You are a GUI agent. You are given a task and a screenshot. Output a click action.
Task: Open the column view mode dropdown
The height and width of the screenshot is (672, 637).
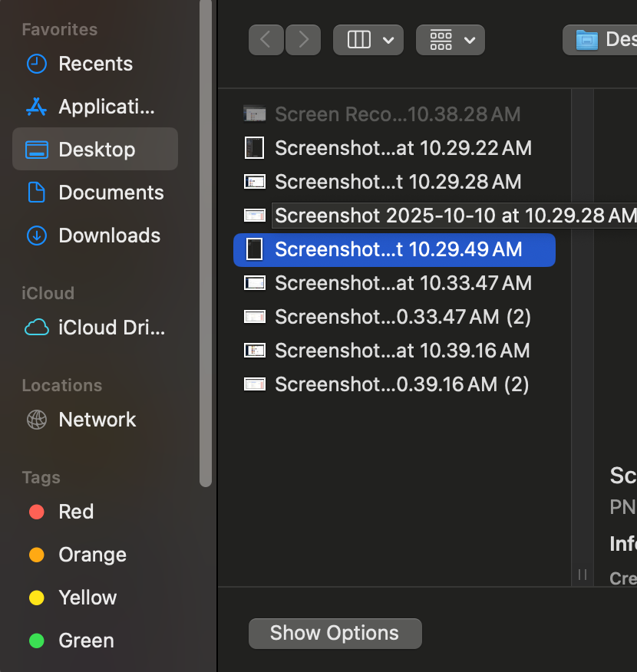pos(369,40)
